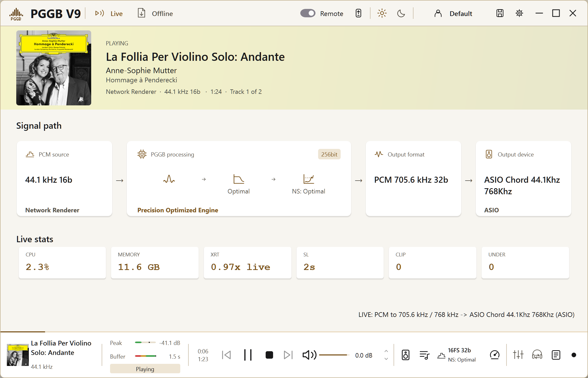Screen dimensions: 588x378
Task: Click 16FS 32b output rate indicator
Action: [x=459, y=350]
